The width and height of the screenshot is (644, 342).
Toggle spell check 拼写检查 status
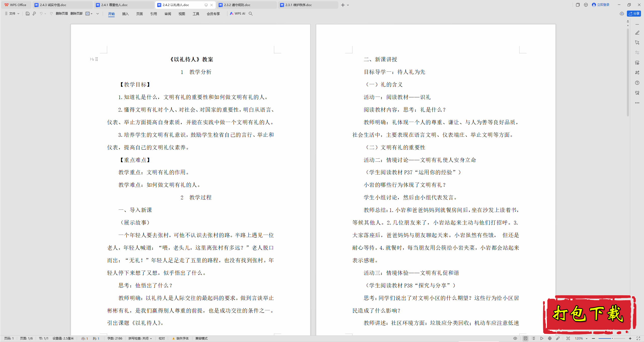point(140,338)
